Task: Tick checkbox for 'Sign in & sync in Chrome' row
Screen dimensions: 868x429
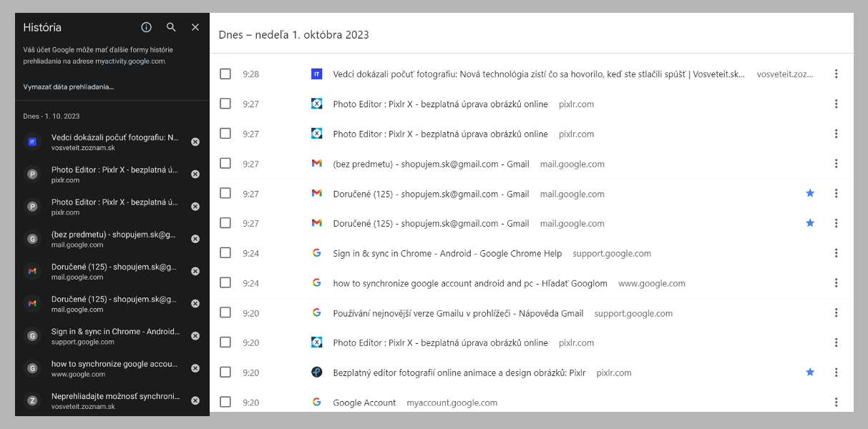Action: (225, 253)
